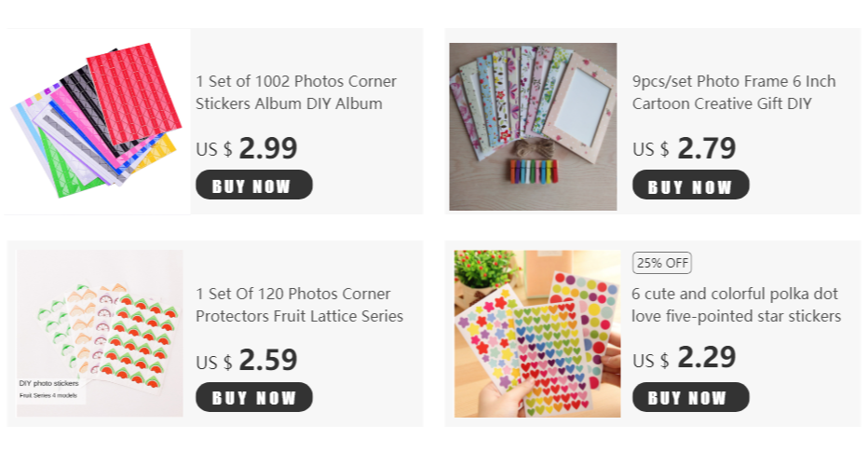This screenshot has width=868, height=453.
Task: Open the cute colorful polka dot stickers title
Action: 737,305
